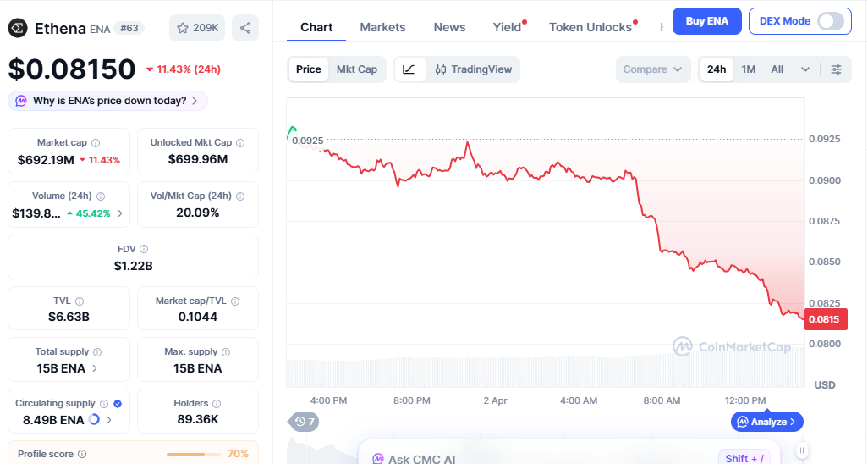Image resolution: width=868 pixels, height=464 pixels.
Task: Open chart settings sliders icon
Action: pyautogui.click(x=836, y=69)
